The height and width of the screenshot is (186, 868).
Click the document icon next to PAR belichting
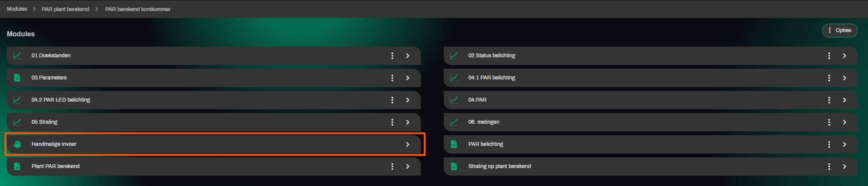pos(454,144)
